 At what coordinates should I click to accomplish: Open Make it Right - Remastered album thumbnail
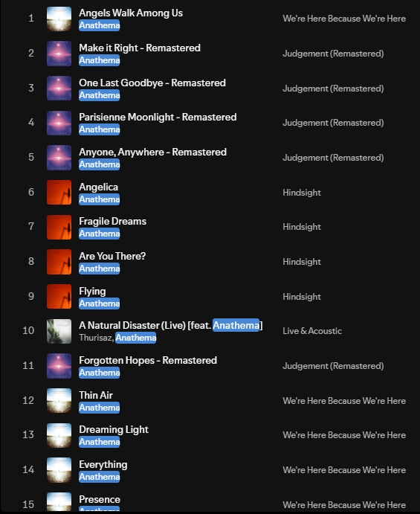[x=59, y=54]
